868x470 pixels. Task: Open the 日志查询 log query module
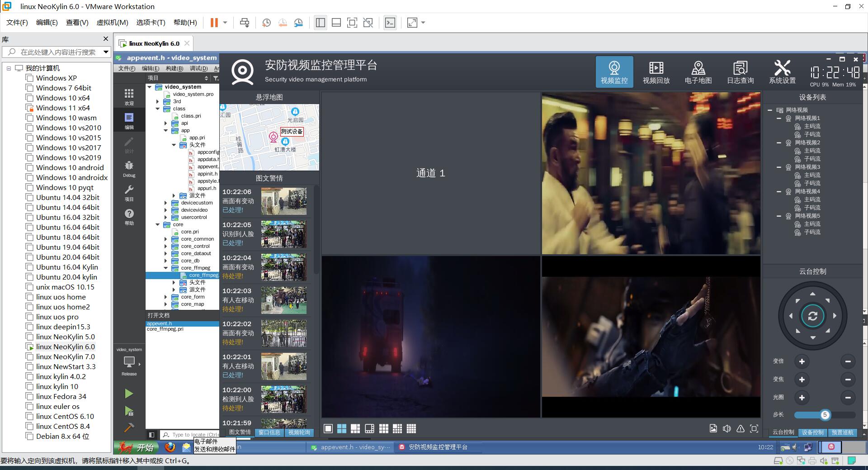[740, 72]
